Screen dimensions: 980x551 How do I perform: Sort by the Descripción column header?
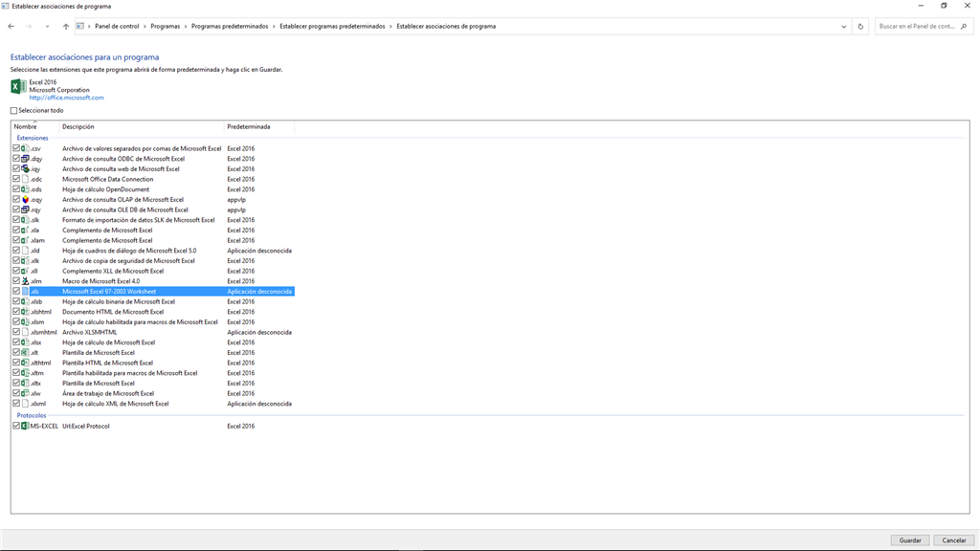coord(142,127)
